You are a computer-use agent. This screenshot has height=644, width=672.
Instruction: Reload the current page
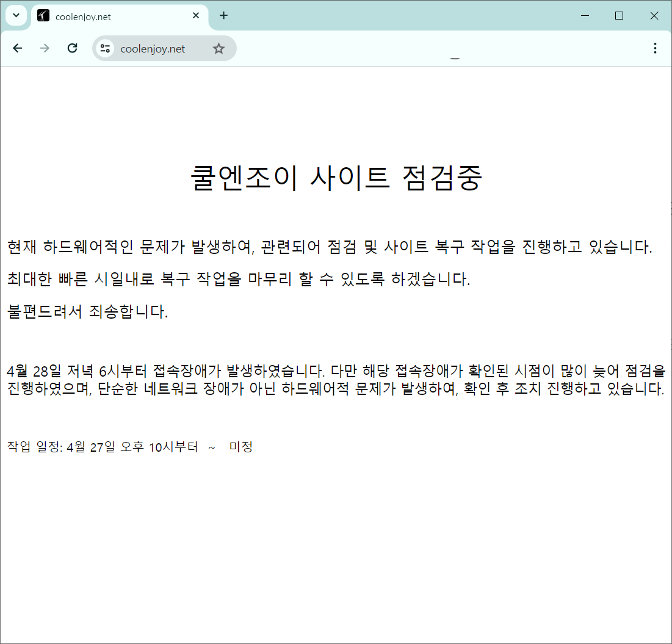tap(73, 48)
